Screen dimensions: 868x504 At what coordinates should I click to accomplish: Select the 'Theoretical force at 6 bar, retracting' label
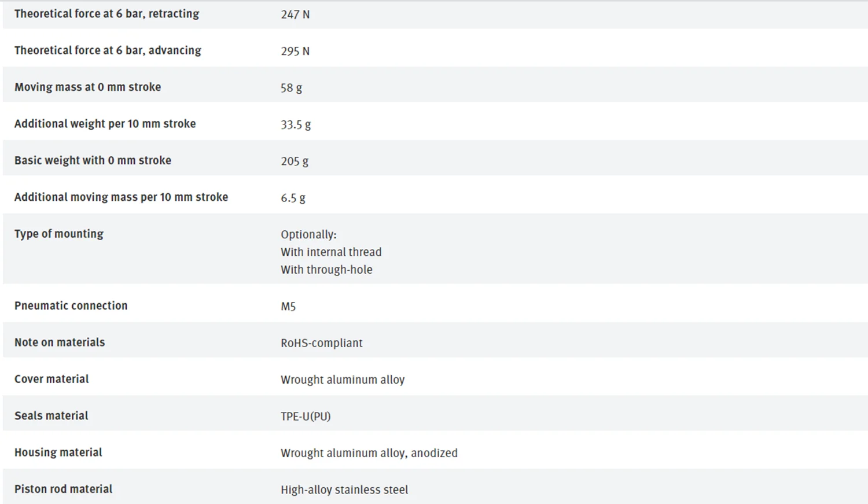click(x=106, y=14)
